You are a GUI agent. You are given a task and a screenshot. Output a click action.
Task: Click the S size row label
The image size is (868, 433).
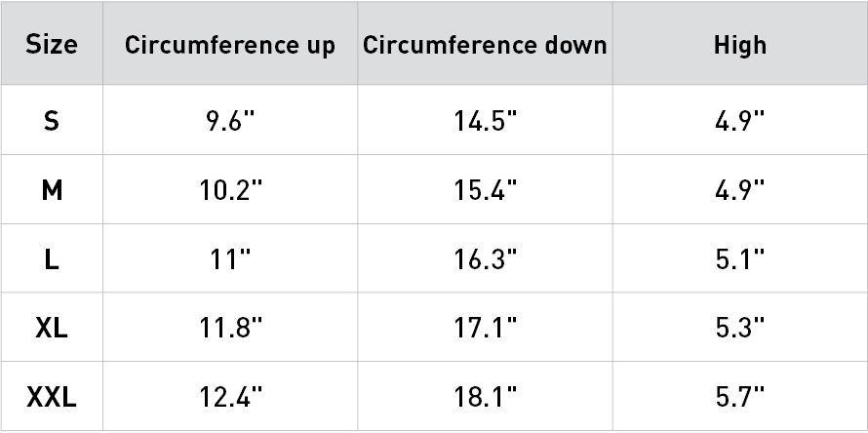pos(52,121)
